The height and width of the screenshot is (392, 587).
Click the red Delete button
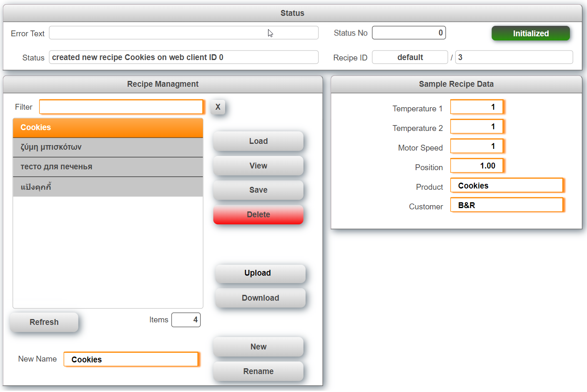coord(258,215)
